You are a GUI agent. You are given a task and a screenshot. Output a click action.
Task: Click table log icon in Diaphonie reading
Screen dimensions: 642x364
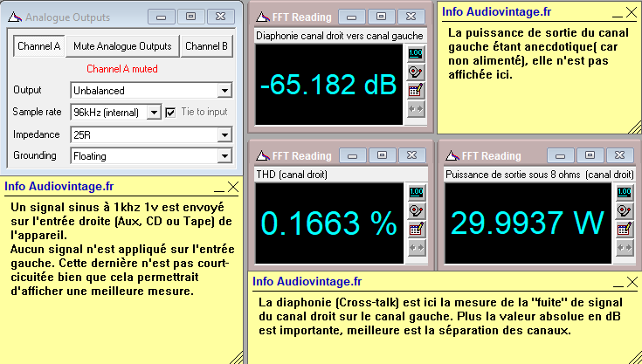click(x=416, y=91)
